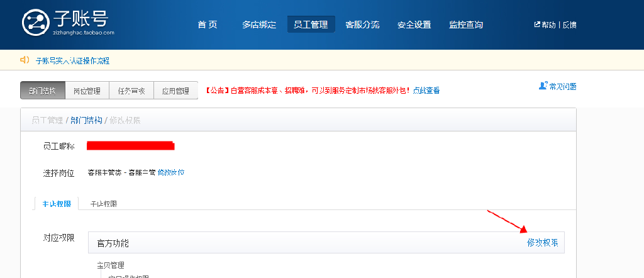Open the 子账号实人认证操作流程 notice link

73,61
